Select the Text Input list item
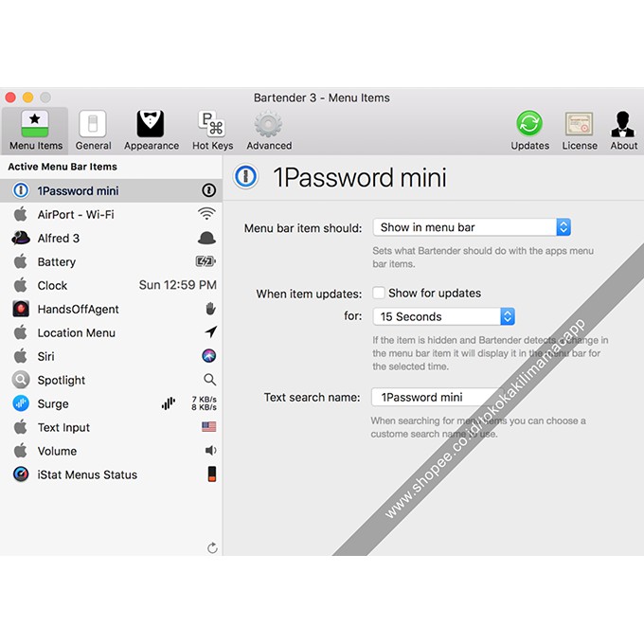The image size is (644, 644). pyautogui.click(x=111, y=427)
